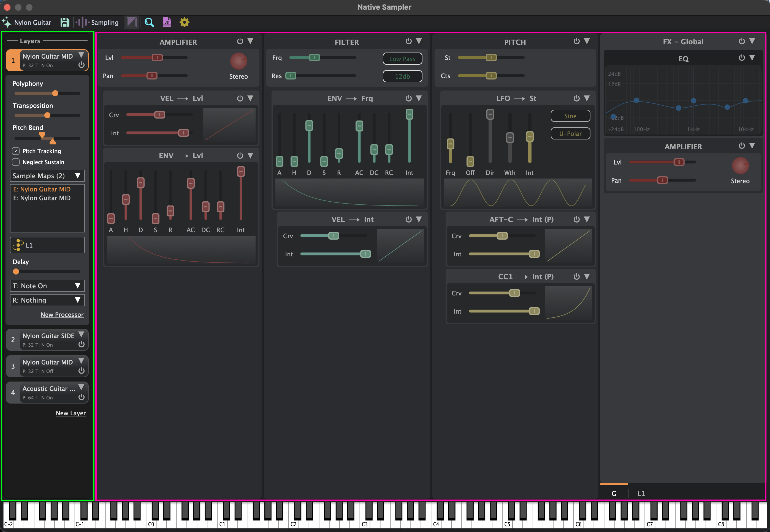This screenshot has height=532, width=770.
Task: Click the New Layer link
Action: 71,413
